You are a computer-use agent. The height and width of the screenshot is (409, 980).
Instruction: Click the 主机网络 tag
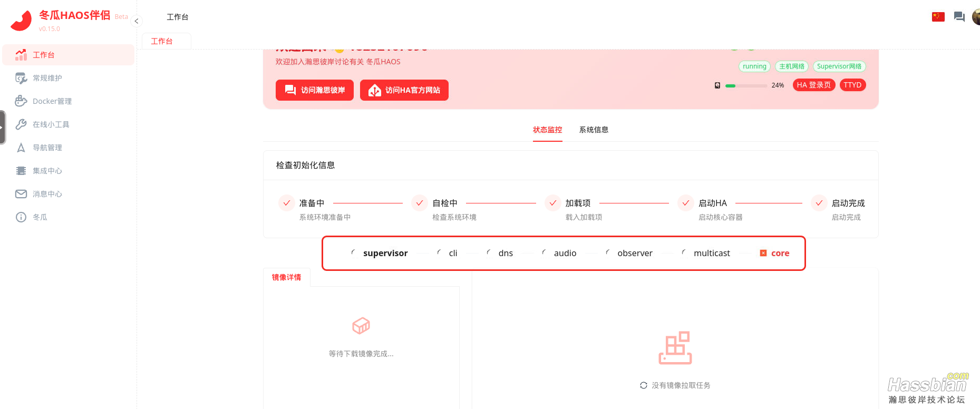792,66
